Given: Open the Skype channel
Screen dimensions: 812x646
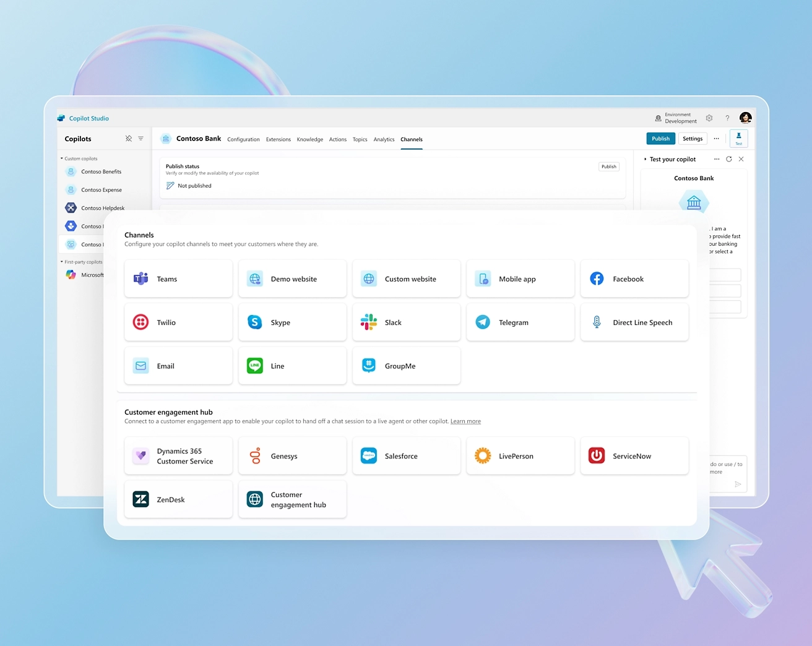Looking at the screenshot, I should point(292,322).
